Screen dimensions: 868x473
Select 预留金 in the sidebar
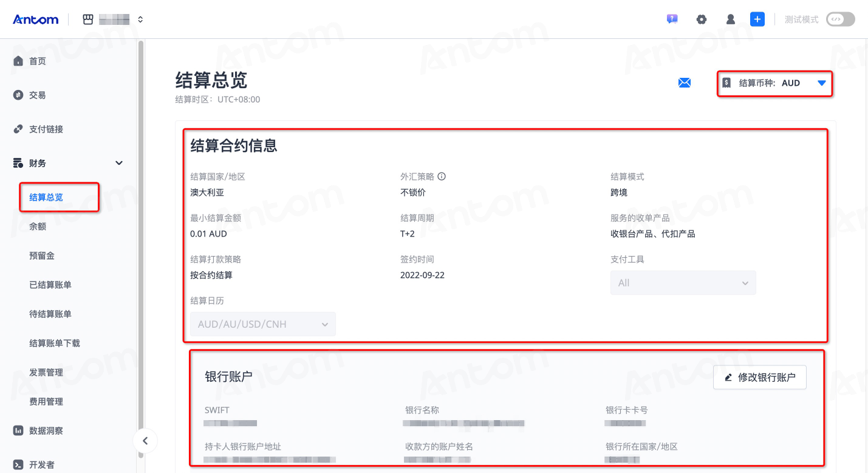point(42,255)
